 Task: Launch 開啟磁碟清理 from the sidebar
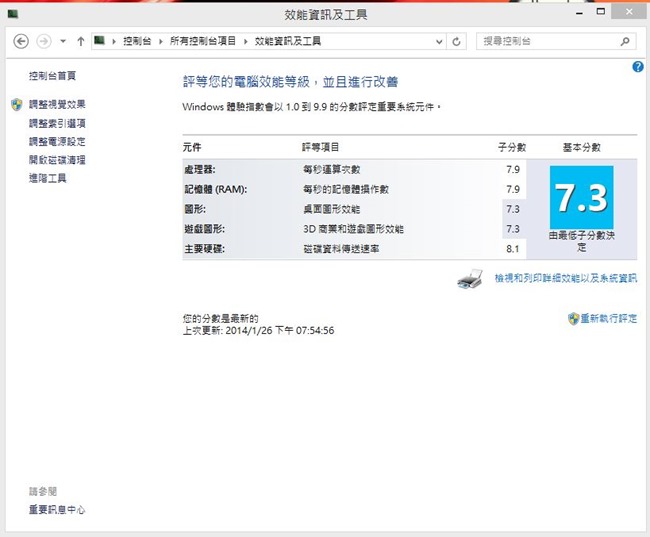point(57,159)
